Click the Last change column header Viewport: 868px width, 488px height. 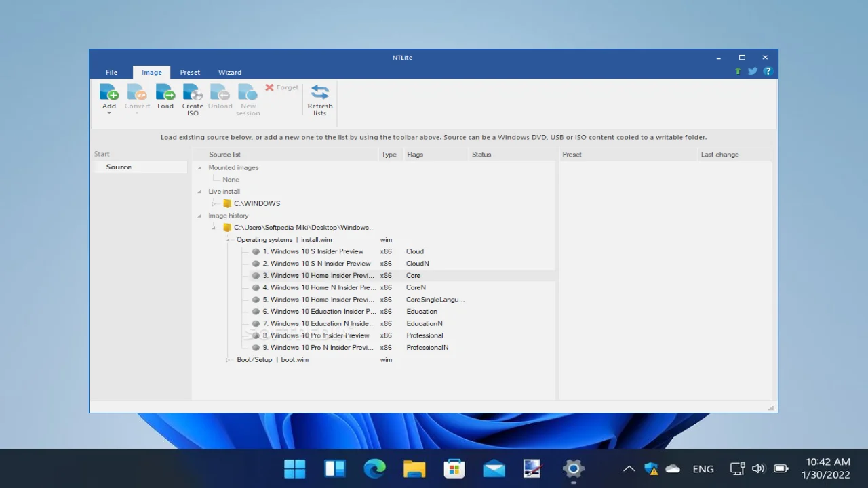click(x=735, y=155)
